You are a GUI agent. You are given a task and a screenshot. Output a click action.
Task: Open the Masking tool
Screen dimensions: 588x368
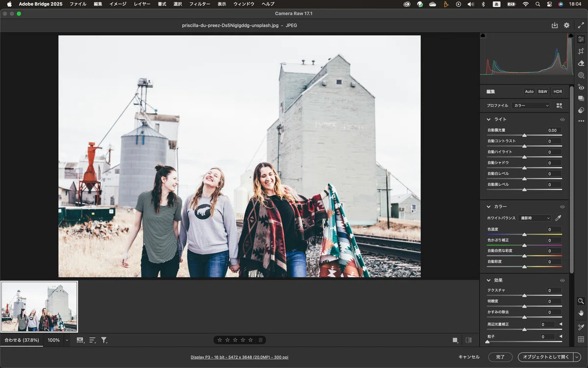[x=581, y=75]
